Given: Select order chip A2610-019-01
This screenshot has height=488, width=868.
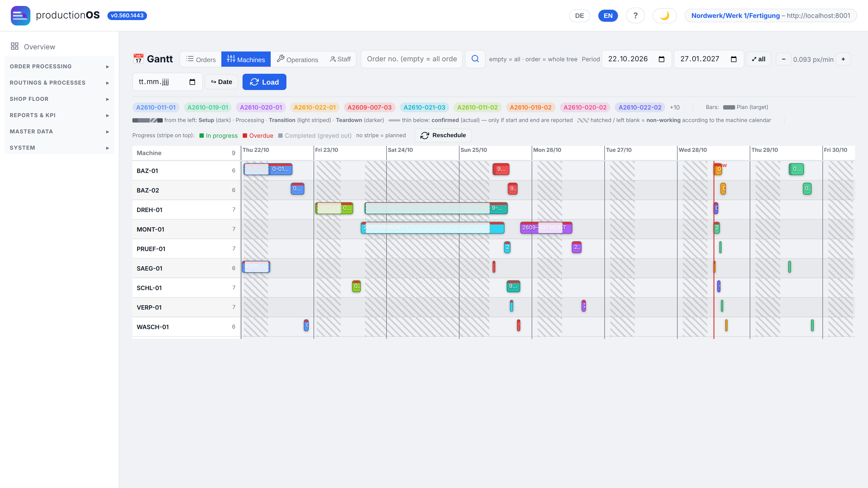Looking at the screenshot, I should [x=208, y=107].
